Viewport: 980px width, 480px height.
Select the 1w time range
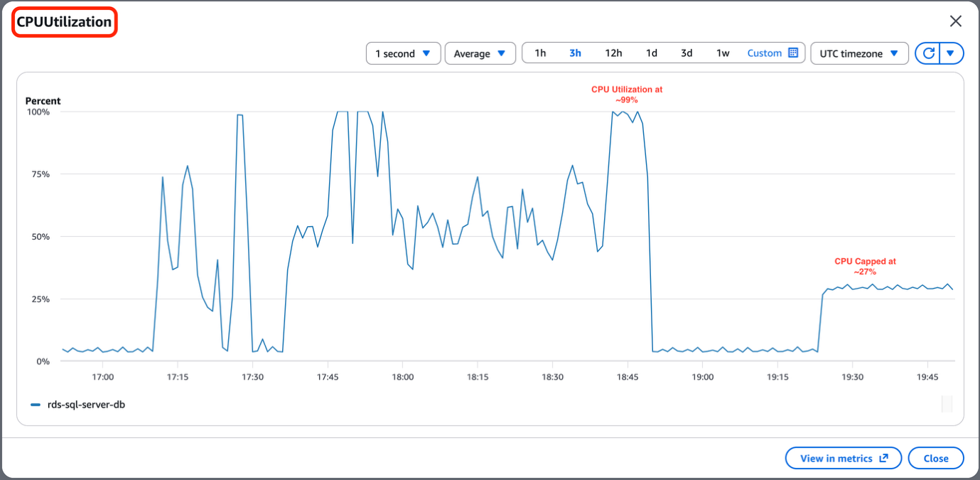[x=723, y=53]
